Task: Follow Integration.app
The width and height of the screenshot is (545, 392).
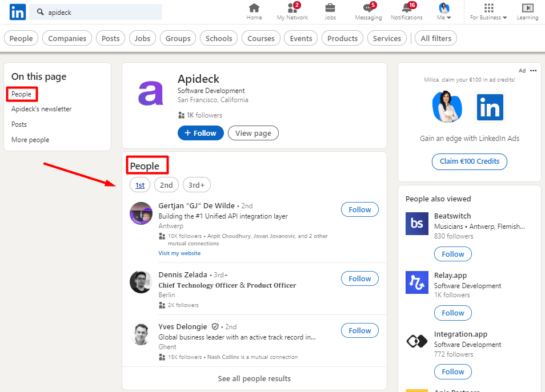Action: (x=453, y=371)
